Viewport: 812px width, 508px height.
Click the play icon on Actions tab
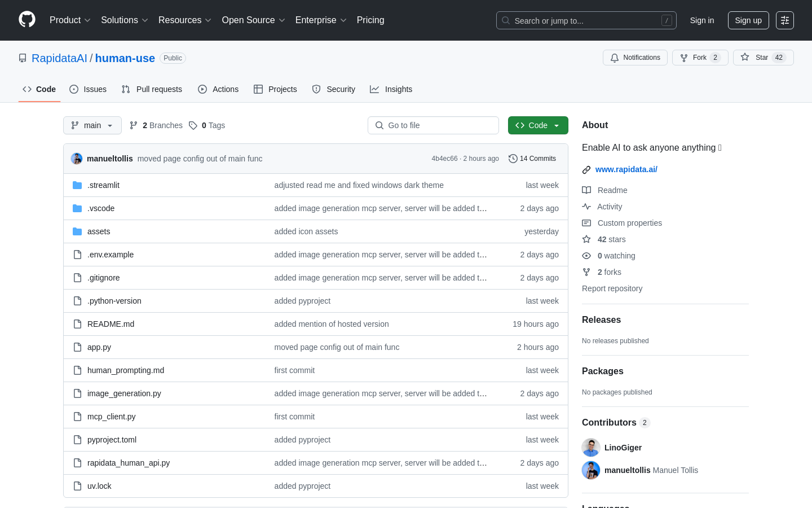click(x=202, y=89)
